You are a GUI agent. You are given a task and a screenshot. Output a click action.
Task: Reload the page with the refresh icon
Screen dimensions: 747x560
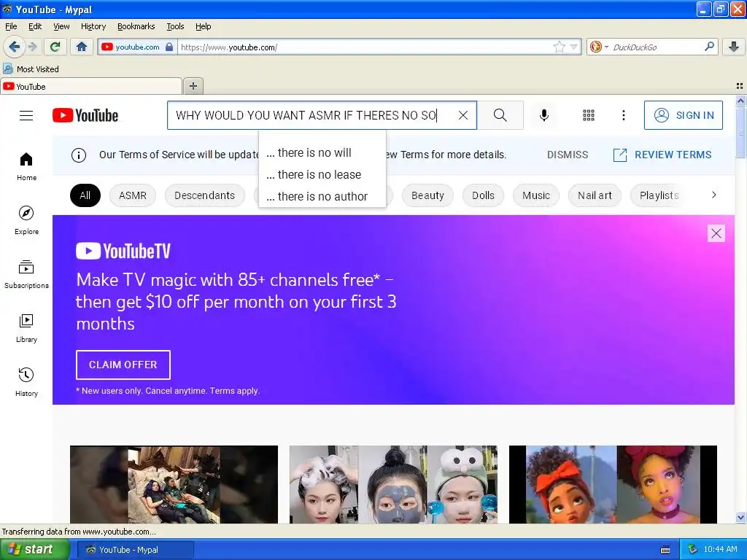click(55, 47)
